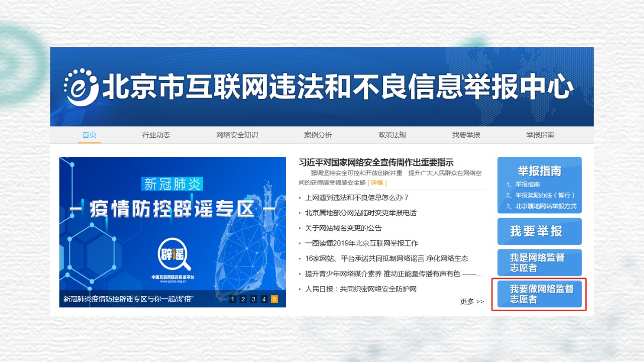Open 关于网站域名变更的公告
This screenshot has height=362, width=644.
click(x=343, y=228)
